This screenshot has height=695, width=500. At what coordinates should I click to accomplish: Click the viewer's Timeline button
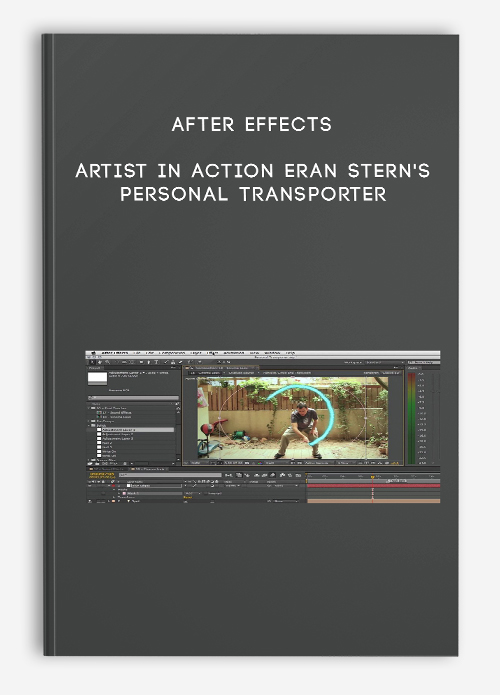[372, 463]
